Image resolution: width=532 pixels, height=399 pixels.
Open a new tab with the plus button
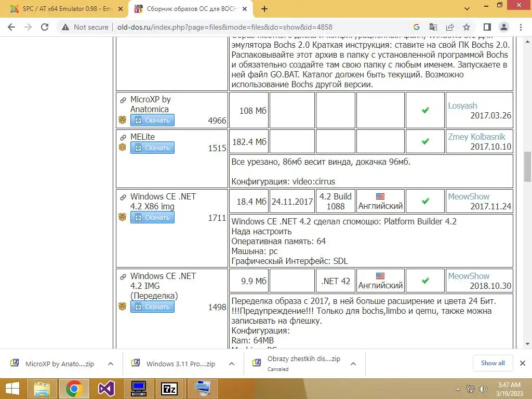[264, 9]
